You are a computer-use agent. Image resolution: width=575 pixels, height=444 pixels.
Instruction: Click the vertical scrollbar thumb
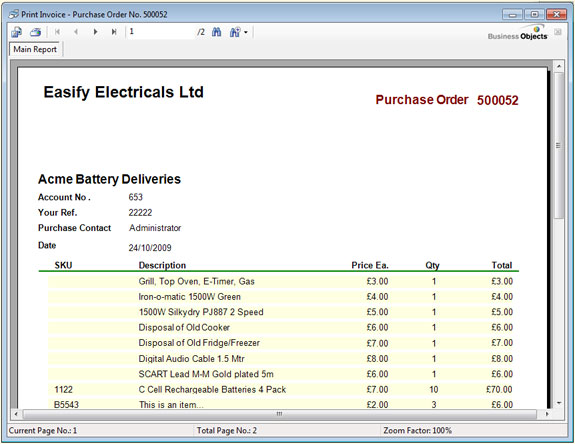(558, 146)
